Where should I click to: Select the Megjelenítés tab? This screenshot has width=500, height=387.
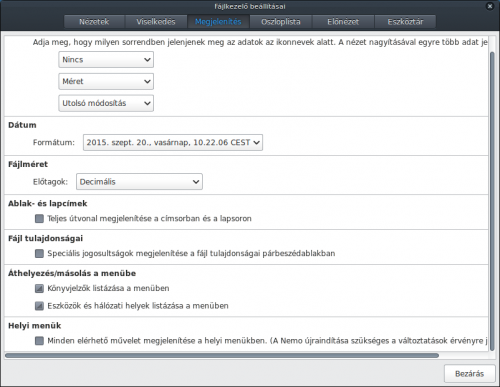pos(218,22)
